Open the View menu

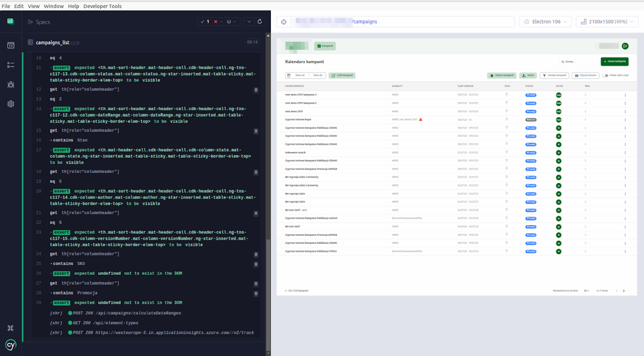click(x=34, y=6)
